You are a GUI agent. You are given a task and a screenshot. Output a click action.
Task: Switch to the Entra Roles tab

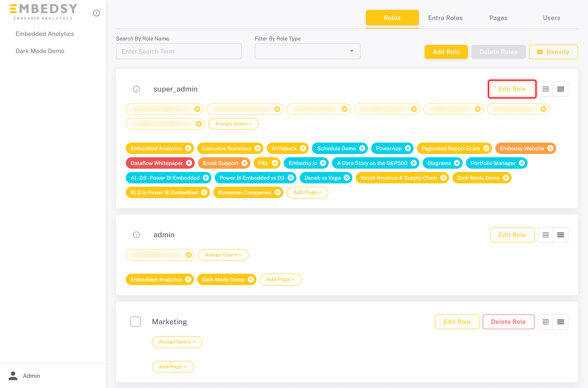pos(445,18)
